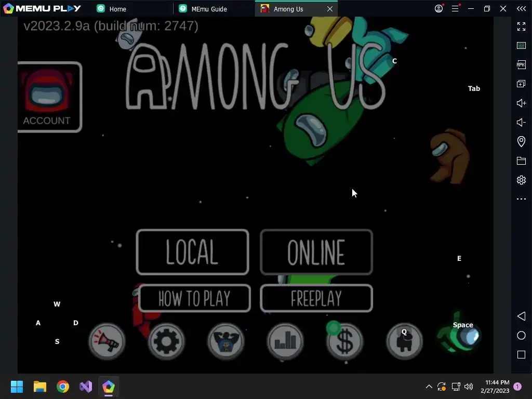Open the multi-instance manager icon
532x399 pixels.
[x=521, y=84]
